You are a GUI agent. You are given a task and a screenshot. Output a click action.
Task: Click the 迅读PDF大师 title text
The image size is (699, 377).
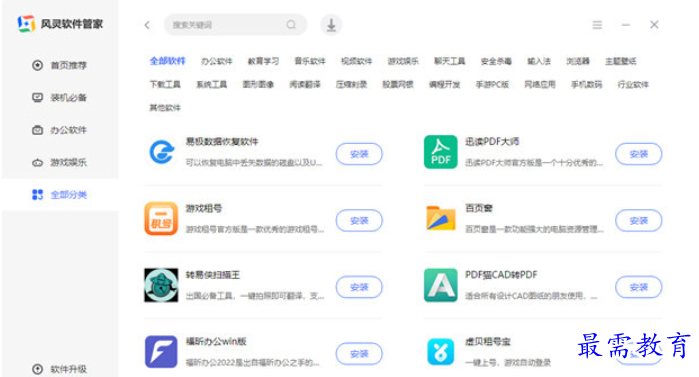[492, 142]
